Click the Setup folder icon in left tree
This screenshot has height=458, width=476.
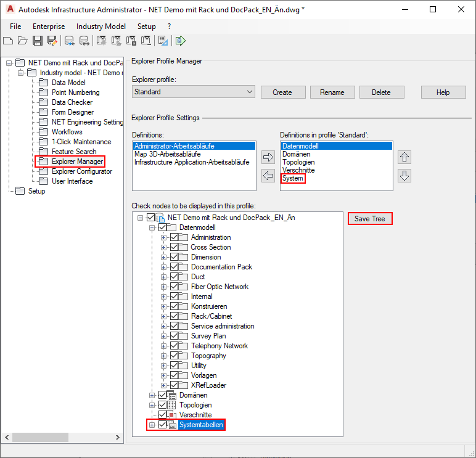20,191
